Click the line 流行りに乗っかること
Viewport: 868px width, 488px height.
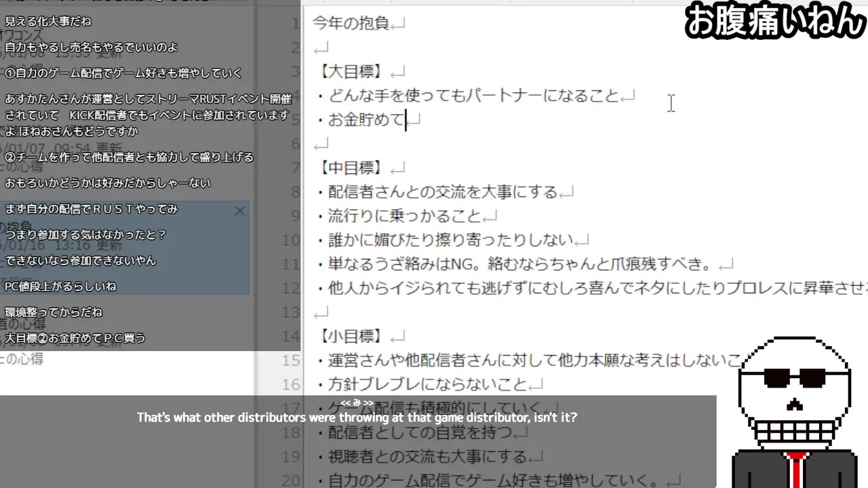pyautogui.click(x=398, y=216)
